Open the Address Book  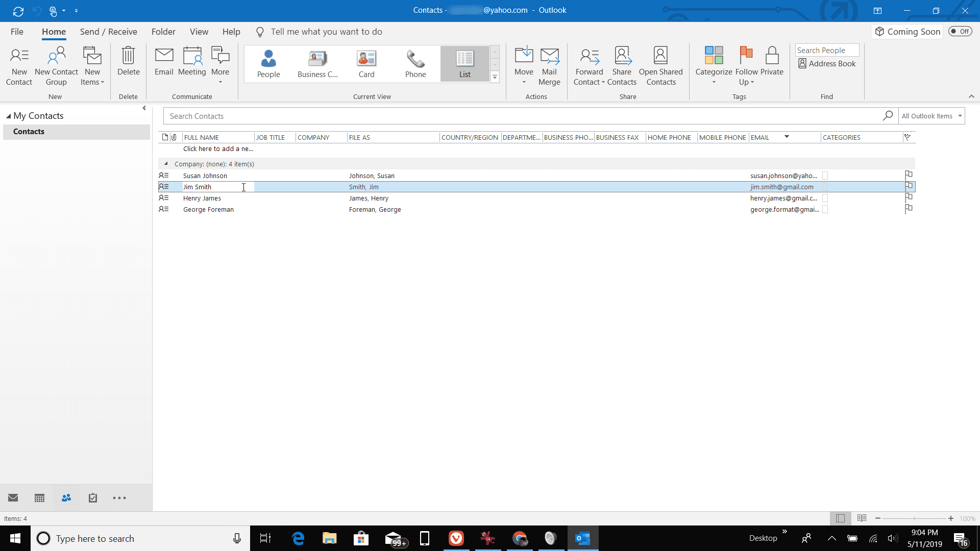click(826, 63)
